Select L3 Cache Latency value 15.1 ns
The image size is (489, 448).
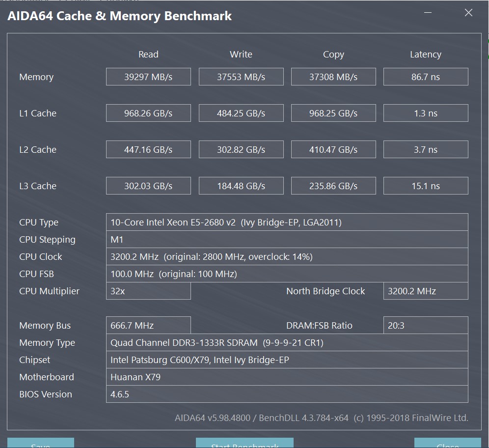426,186
